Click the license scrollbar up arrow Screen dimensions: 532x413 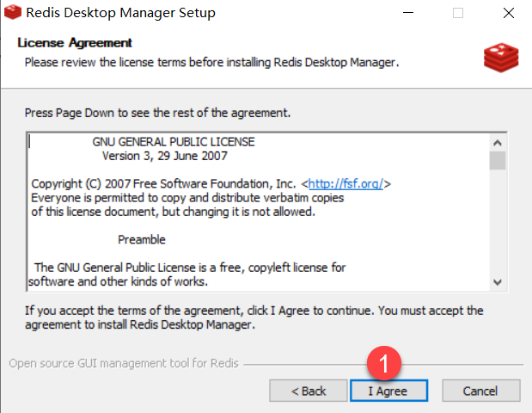tap(498, 143)
